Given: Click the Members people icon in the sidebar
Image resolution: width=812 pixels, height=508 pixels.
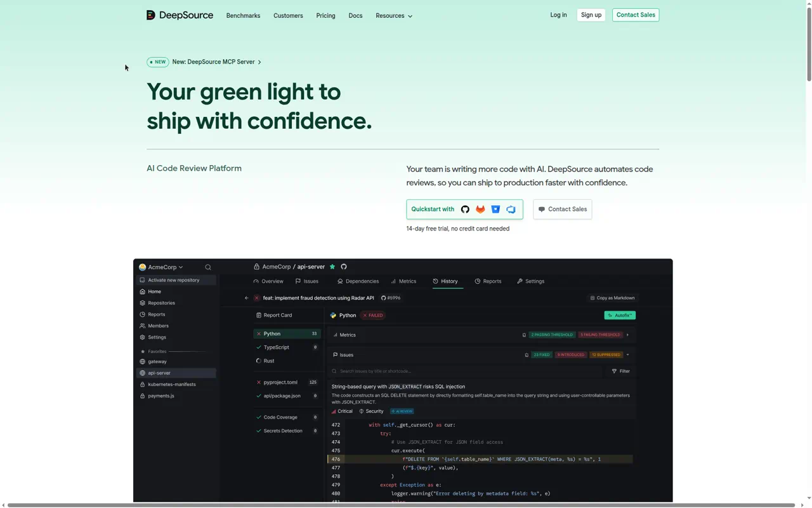Looking at the screenshot, I should pyautogui.click(x=143, y=326).
